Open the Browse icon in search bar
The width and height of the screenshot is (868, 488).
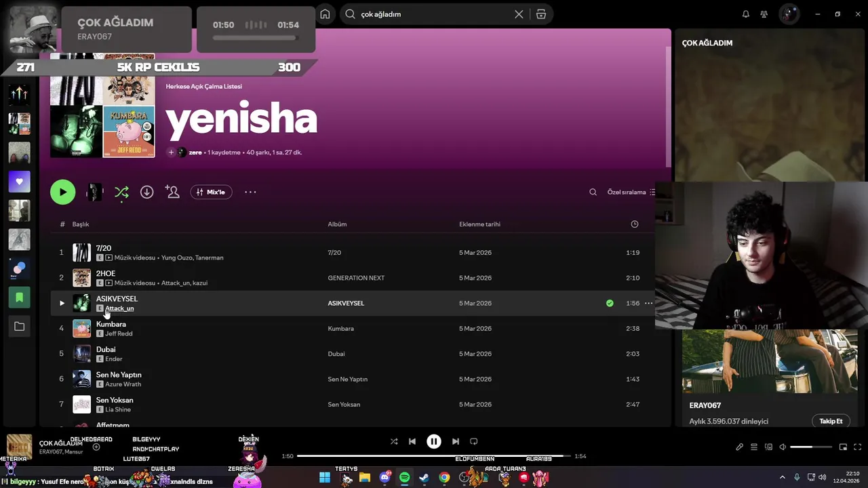[541, 14]
